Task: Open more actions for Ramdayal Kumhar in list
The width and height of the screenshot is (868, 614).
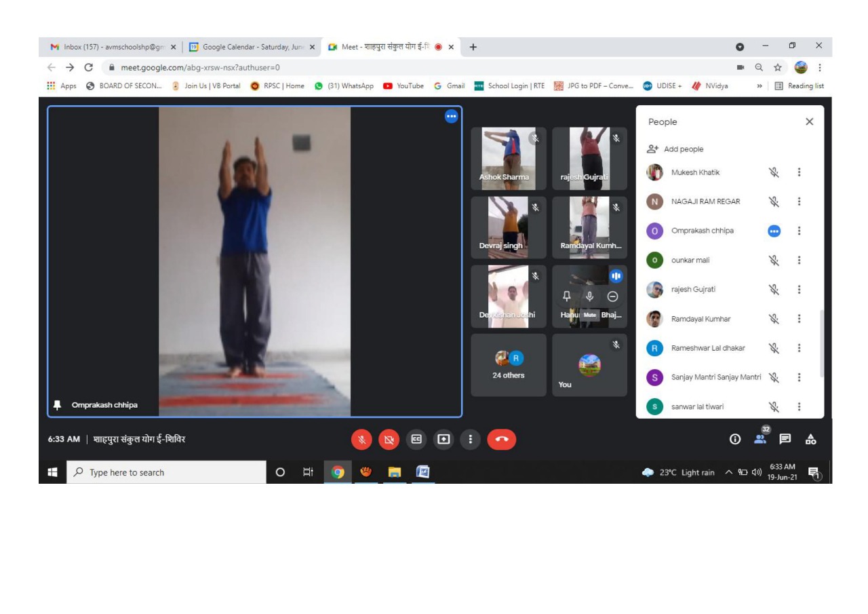Action: point(799,319)
